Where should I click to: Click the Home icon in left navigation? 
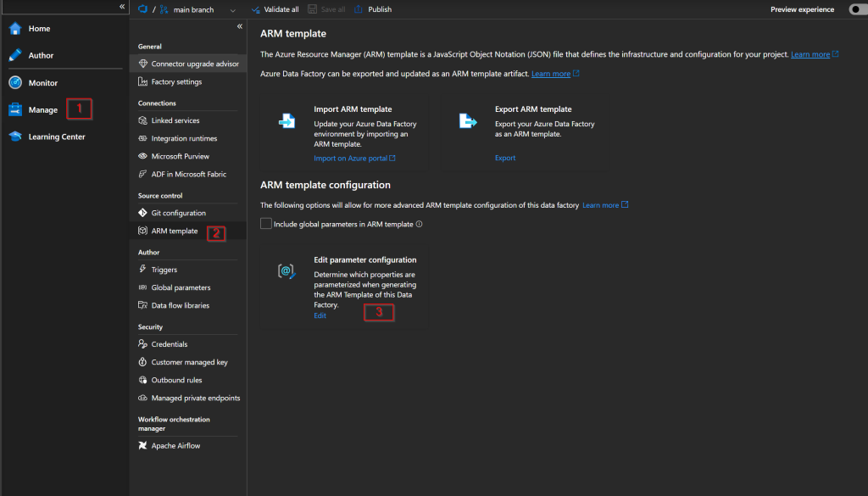click(x=14, y=28)
